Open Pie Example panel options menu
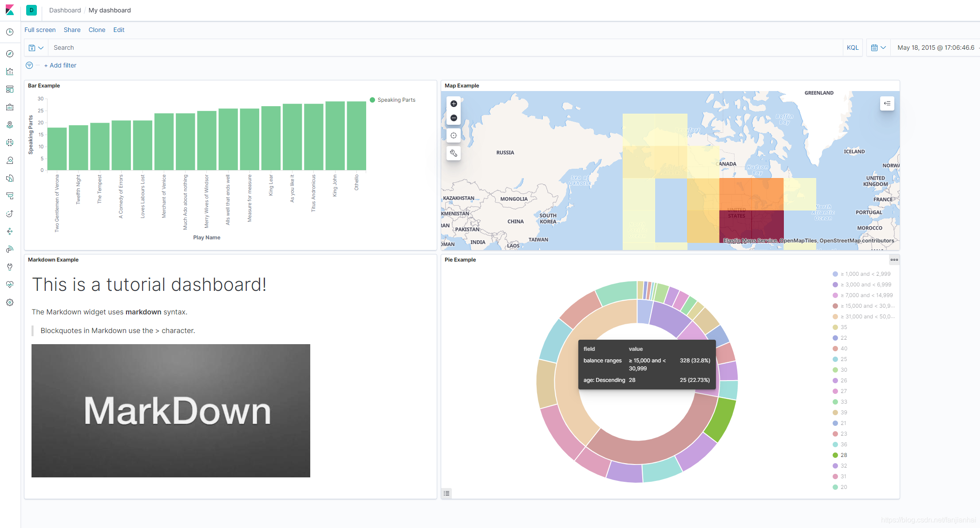The width and height of the screenshot is (980, 528). click(894, 260)
